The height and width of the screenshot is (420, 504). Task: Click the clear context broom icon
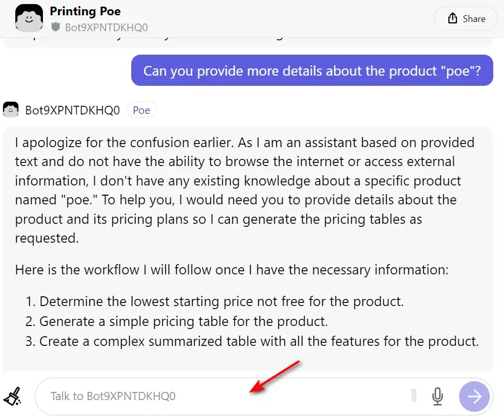(12, 396)
